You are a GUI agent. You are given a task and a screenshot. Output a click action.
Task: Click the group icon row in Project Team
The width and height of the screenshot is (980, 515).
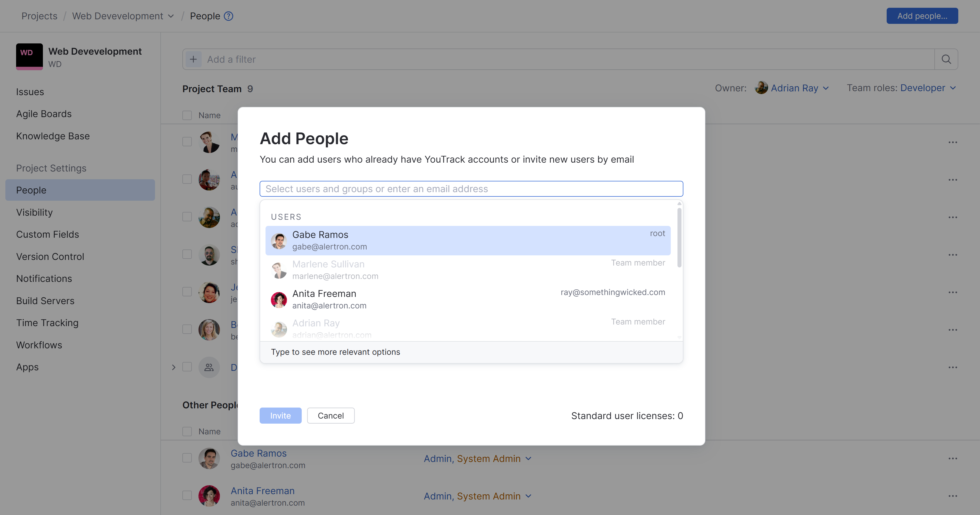click(x=209, y=367)
